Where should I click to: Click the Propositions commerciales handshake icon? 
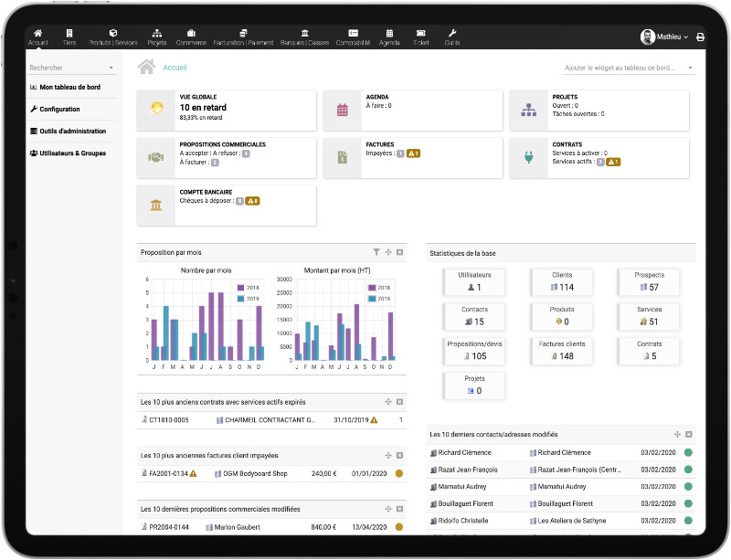pyautogui.click(x=155, y=158)
